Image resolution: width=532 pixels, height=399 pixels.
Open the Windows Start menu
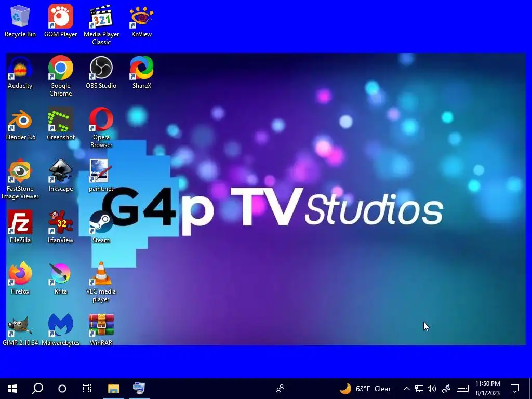tap(12, 389)
